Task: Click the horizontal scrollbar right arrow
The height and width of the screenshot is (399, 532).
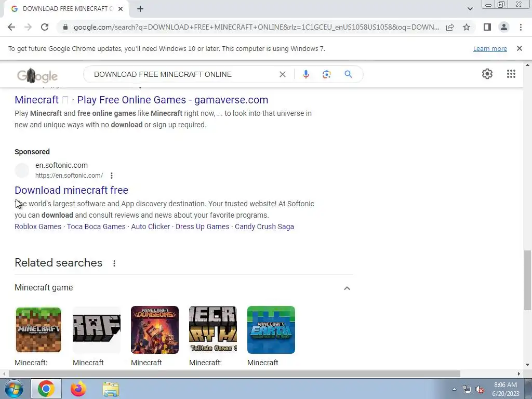Action: click(x=519, y=374)
